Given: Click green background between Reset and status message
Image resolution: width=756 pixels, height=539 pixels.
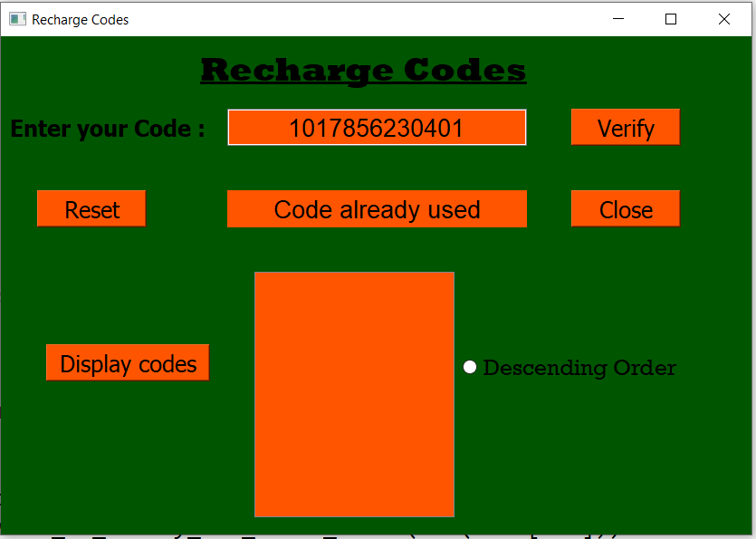Looking at the screenshot, I should pos(187,209).
